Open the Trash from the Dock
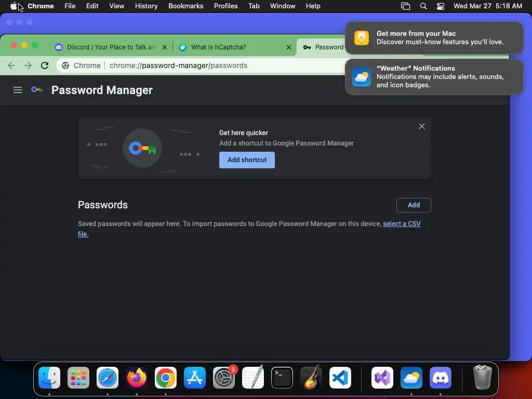Image resolution: width=532 pixels, height=399 pixels. (x=483, y=378)
